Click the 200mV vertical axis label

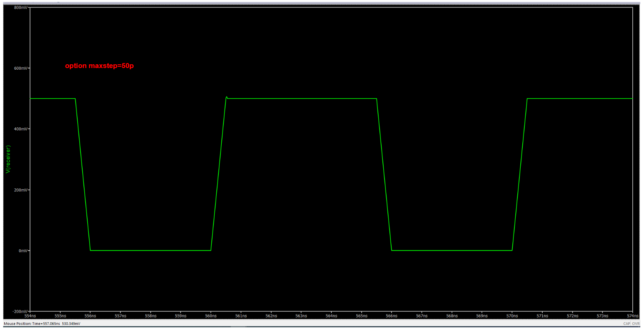click(20, 190)
